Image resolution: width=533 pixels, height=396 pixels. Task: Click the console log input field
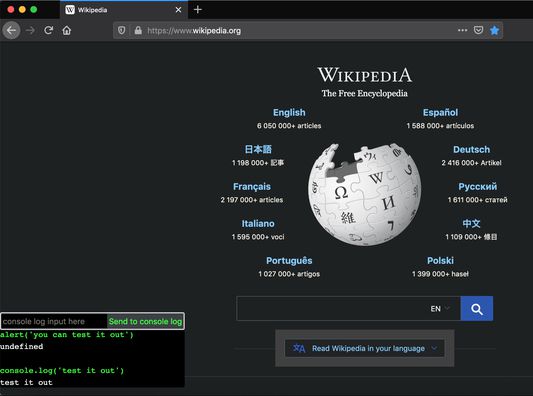tap(54, 321)
